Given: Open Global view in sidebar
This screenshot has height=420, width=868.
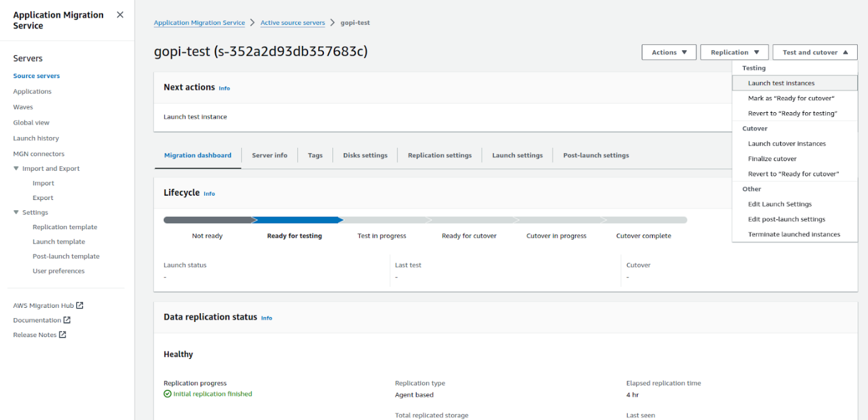Looking at the screenshot, I should [x=32, y=122].
